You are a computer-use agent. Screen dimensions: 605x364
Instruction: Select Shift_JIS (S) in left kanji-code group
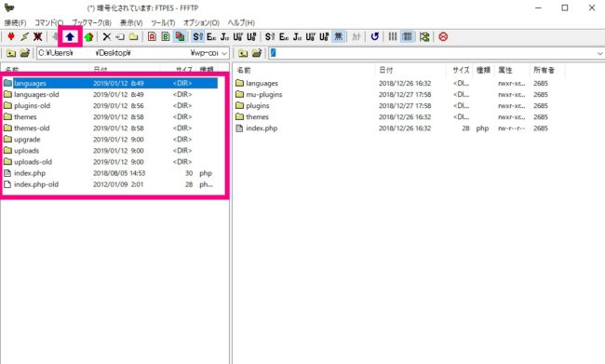click(197, 36)
